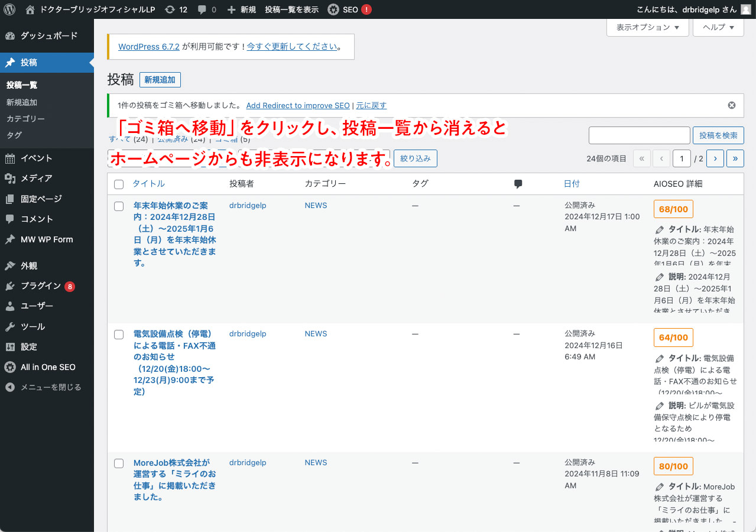Open MW WP Form in sidebar

[x=47, y=239]
